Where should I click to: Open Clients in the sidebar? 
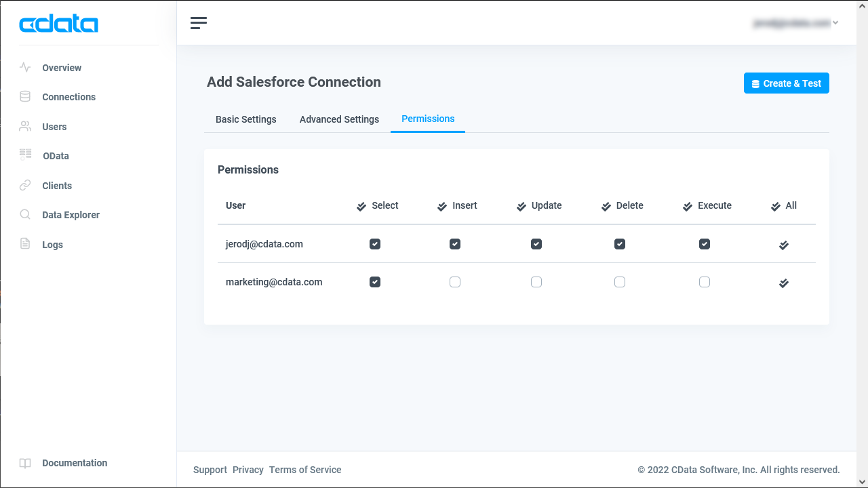[57, 186]
